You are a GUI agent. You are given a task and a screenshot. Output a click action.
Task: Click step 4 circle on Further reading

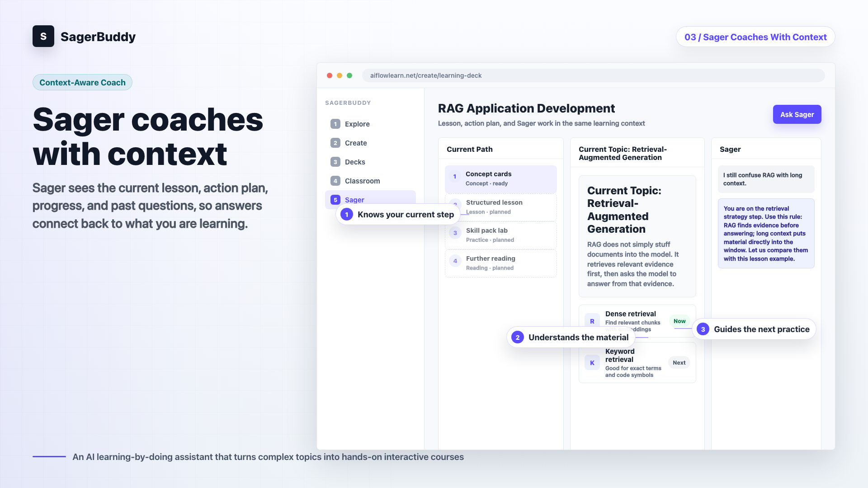point(455,261)
